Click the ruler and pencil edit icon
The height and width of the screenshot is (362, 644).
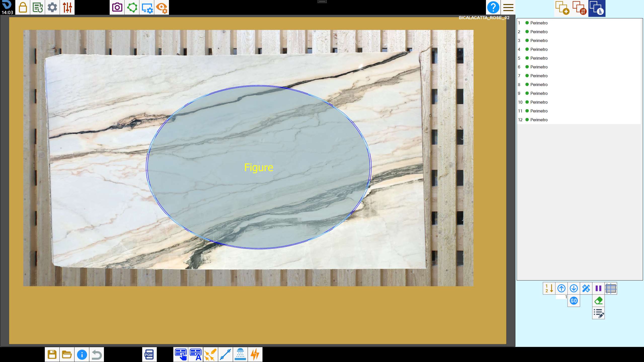[x=586, y=288]
